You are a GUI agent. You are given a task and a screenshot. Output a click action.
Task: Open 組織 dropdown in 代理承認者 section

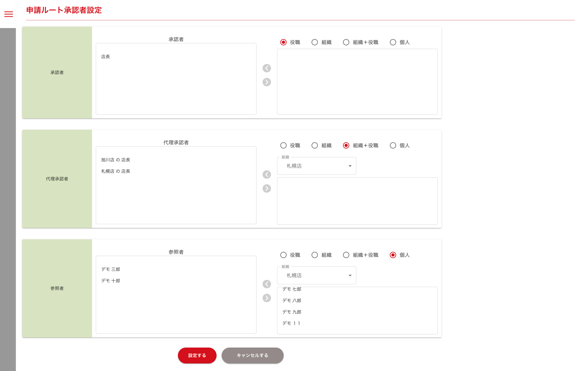pyautogui.click(x=316, y=166)
